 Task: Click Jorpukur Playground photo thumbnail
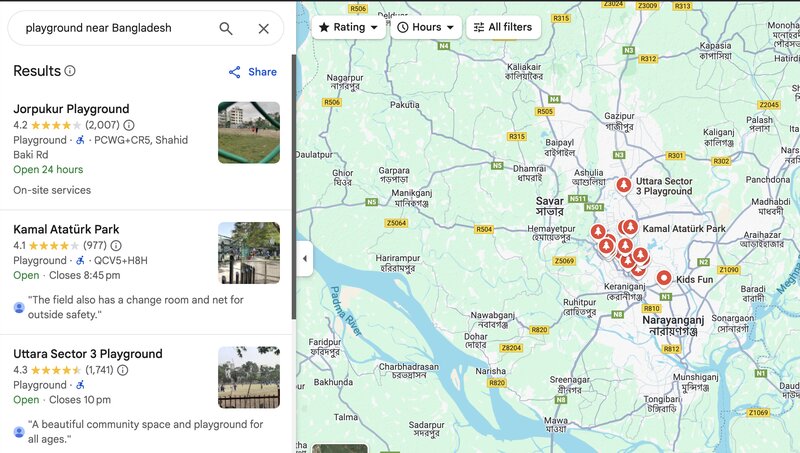click(249, 133)
